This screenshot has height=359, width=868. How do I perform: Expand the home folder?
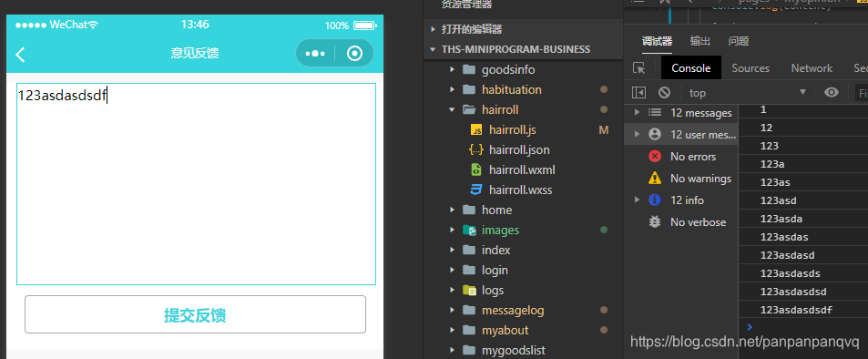coord(453,210)
